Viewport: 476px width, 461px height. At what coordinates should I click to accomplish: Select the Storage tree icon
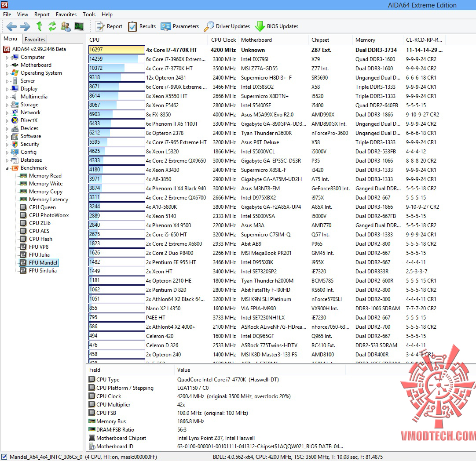click(x=15, y=104)
